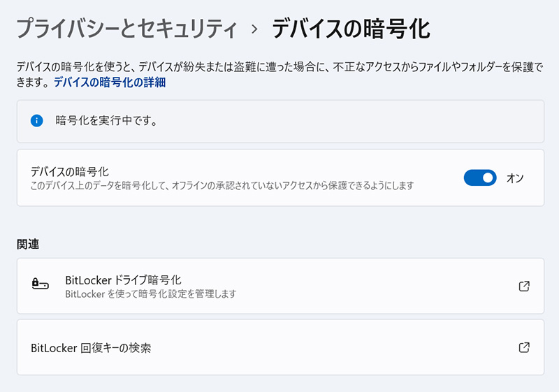Viewport: 559px width, 392px height.
Task: Click the BitLocker を使って暗号化設定を管理します subtitle
Action: click(x=150, y=294)
